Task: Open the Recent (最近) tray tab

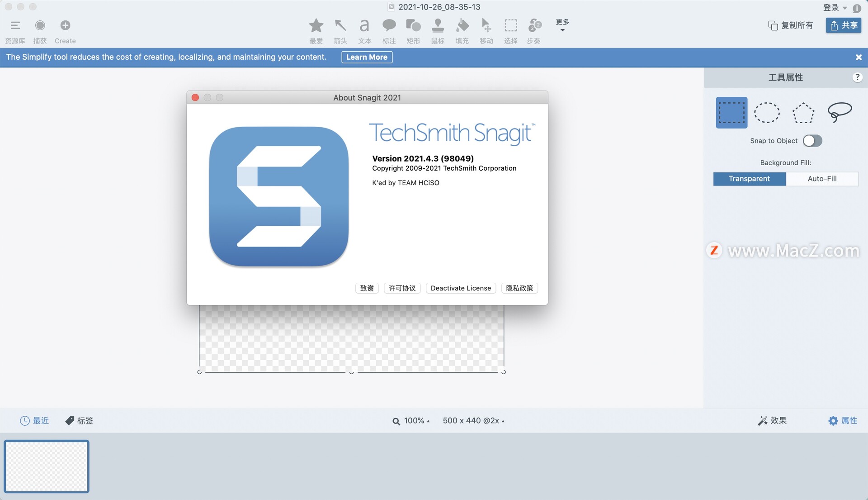Action: [x=34, y=421]
